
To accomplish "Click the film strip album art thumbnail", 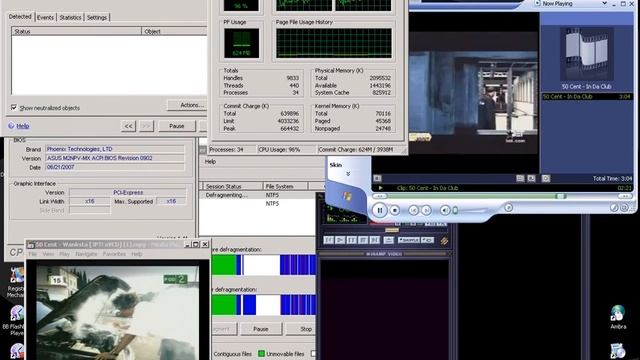I will pos(587,53).
